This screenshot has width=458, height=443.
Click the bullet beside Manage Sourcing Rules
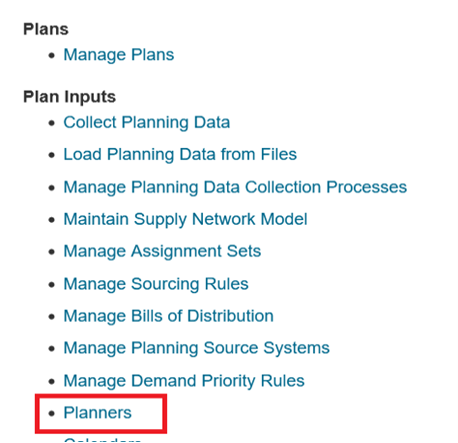51,285
